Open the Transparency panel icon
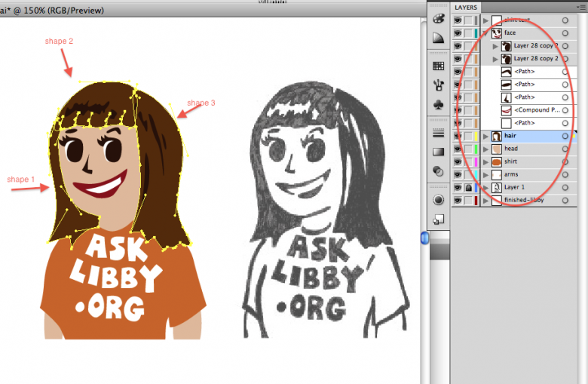The width and height of the screenshot is (588, 384). tap(439, 171)
